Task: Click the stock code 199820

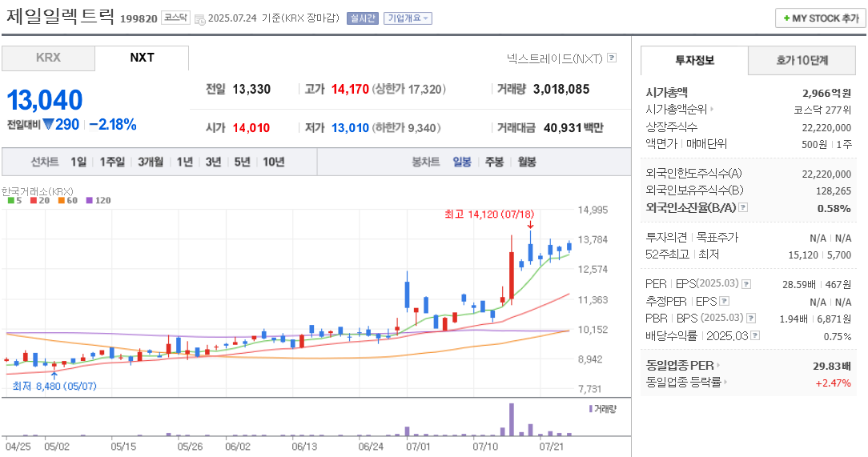Action: pyautogui.click(x=139, y=19)
